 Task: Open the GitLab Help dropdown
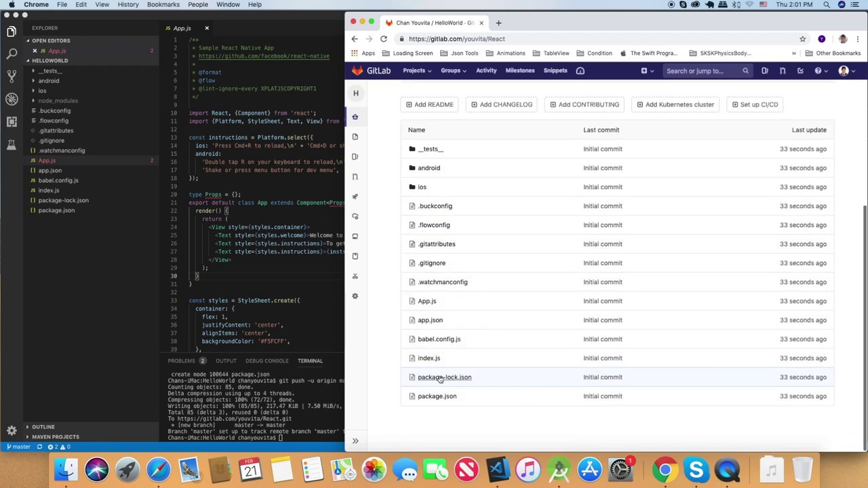821,70
